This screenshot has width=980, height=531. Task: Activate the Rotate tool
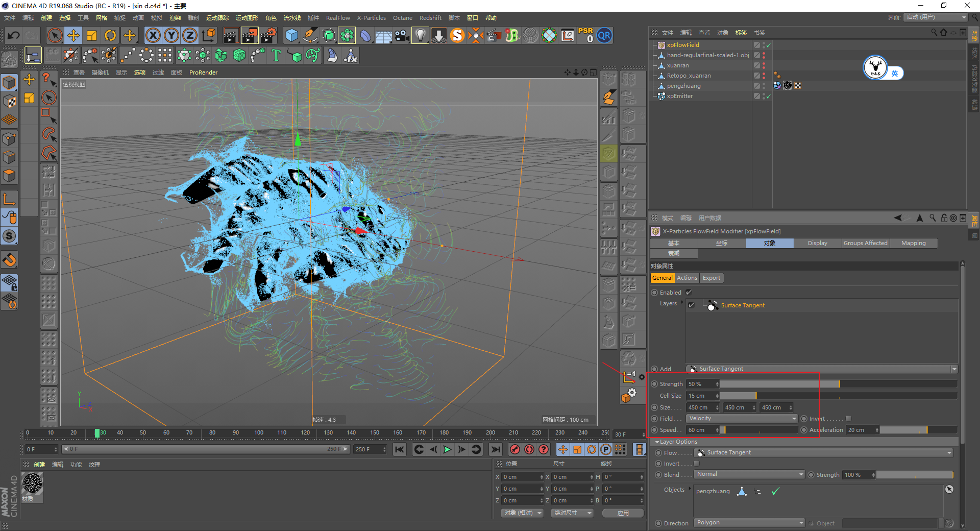(x=110, y=35)
